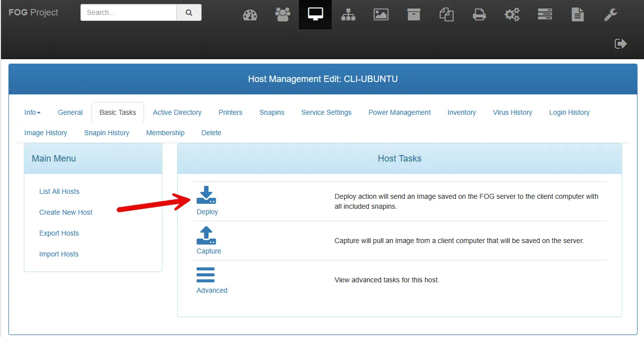Click the Capture task icon
644x337 pixels.
pos(207,235)
